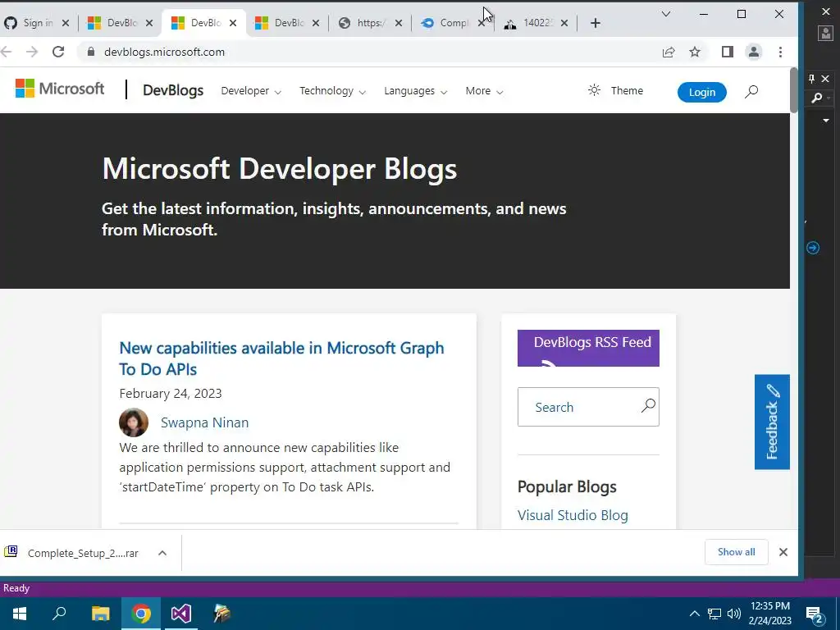Bookmark this page with the star icon
This screenshot has height=630, width=840.
(x=695, y=52)
